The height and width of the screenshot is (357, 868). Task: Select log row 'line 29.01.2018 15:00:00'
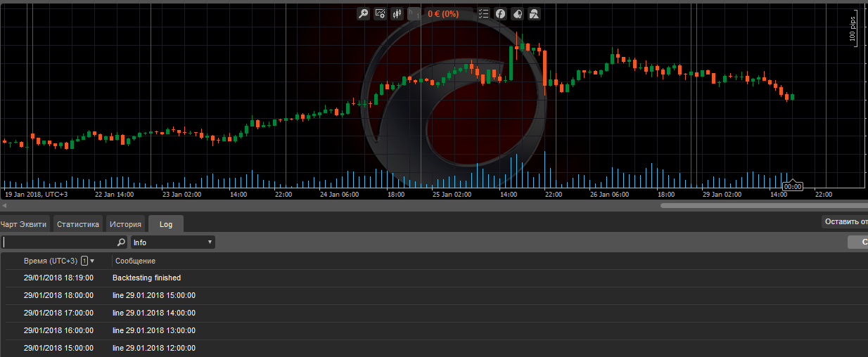point(434,295)
